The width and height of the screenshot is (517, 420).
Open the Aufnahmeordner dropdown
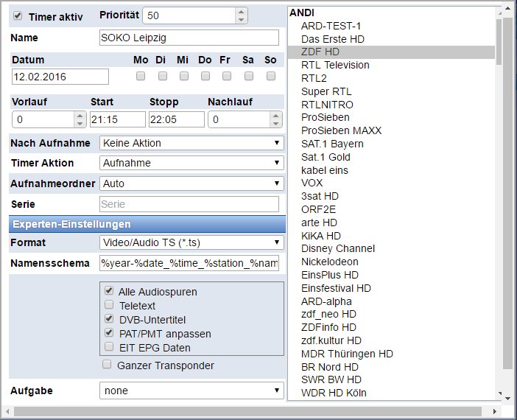tap(191, 183)
